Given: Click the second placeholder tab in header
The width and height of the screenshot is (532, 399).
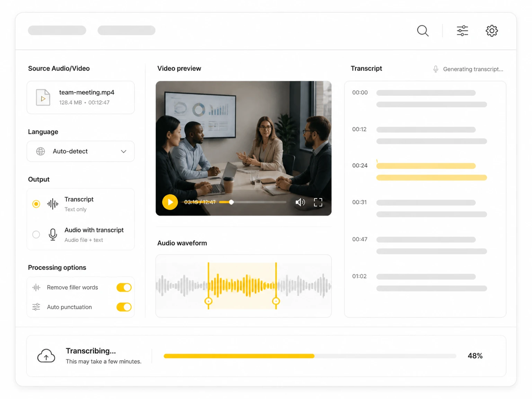Looking at the screenshot, I should tap(126, 30).
